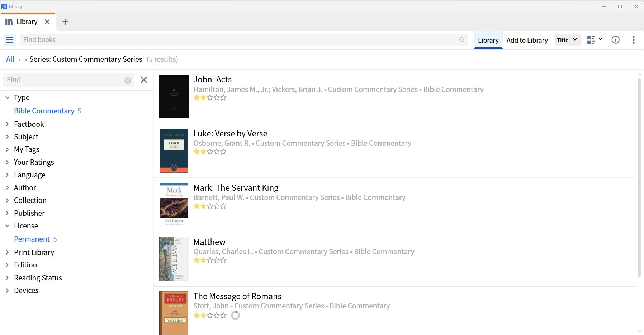644x335 pixels.
Task: Close the filter sidebar with X
Action: (144, 80)
